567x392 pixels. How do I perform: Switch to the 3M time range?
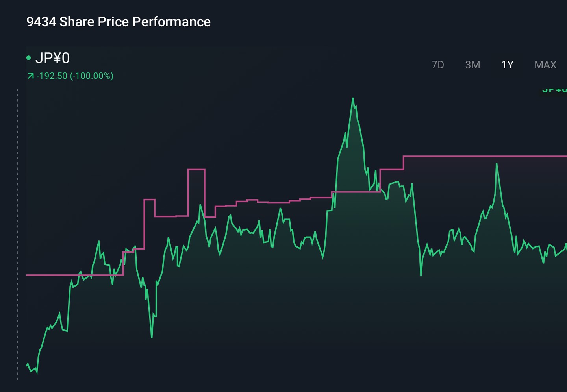pyautogui.click(x=472, y=65)
